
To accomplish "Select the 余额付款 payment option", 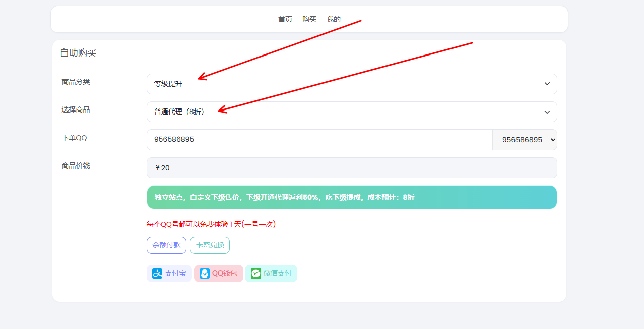I will [x=166, y=245].
